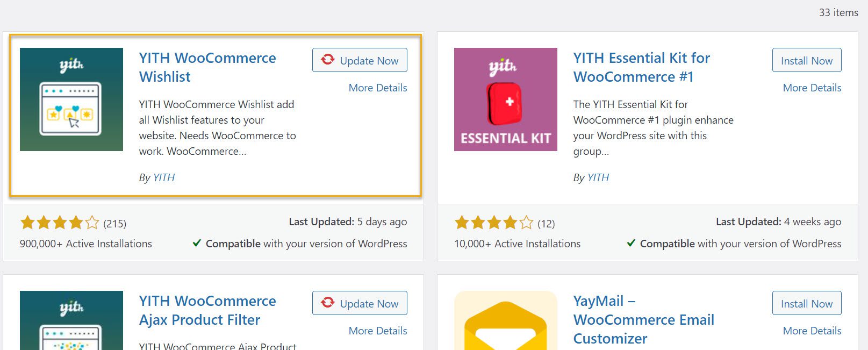Open the YayMail WooCommerce Email Customizer title

tap(643, 319)
